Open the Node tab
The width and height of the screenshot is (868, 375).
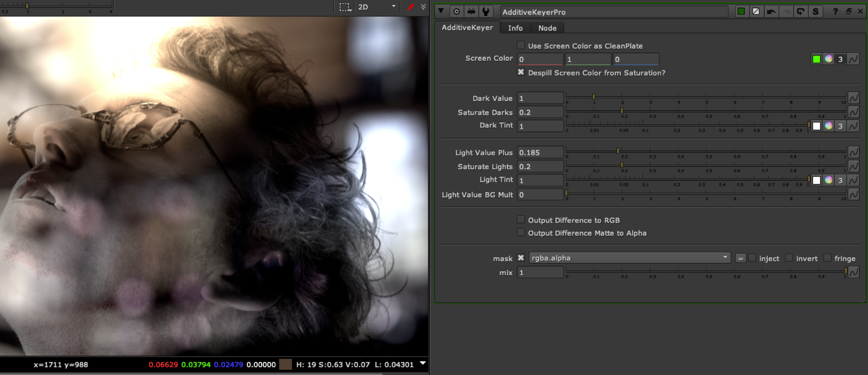click(x=547, y=28)
